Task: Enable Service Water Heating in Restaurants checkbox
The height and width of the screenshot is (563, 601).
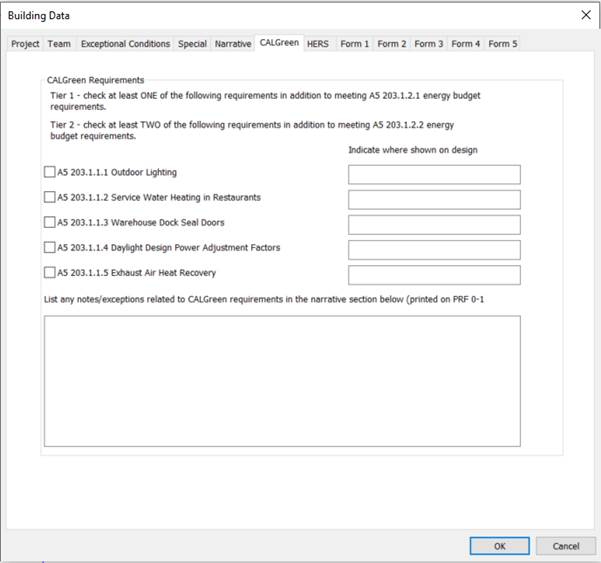Action: (x=50, y=198)
